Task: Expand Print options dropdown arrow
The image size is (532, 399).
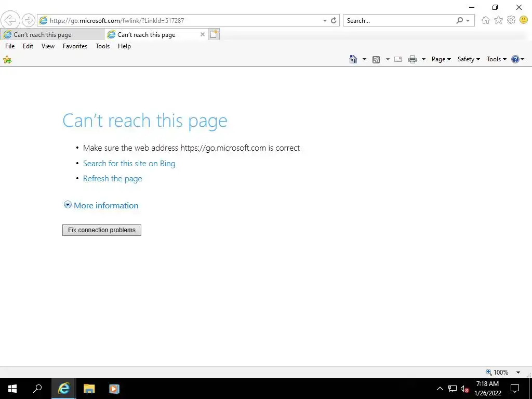Action: (423, 59)
